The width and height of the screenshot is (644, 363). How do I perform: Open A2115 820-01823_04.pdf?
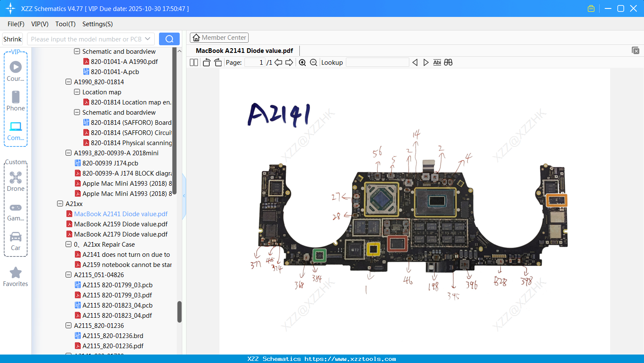coord(113,316)
